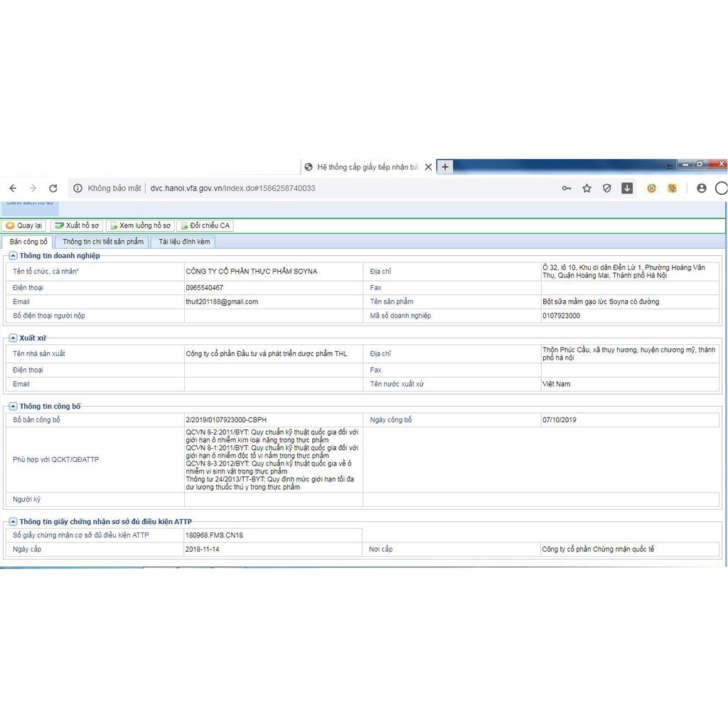Bookmark this page with the star icon
This screenshot has height=728, width=728.
click(x=587, y=188)
